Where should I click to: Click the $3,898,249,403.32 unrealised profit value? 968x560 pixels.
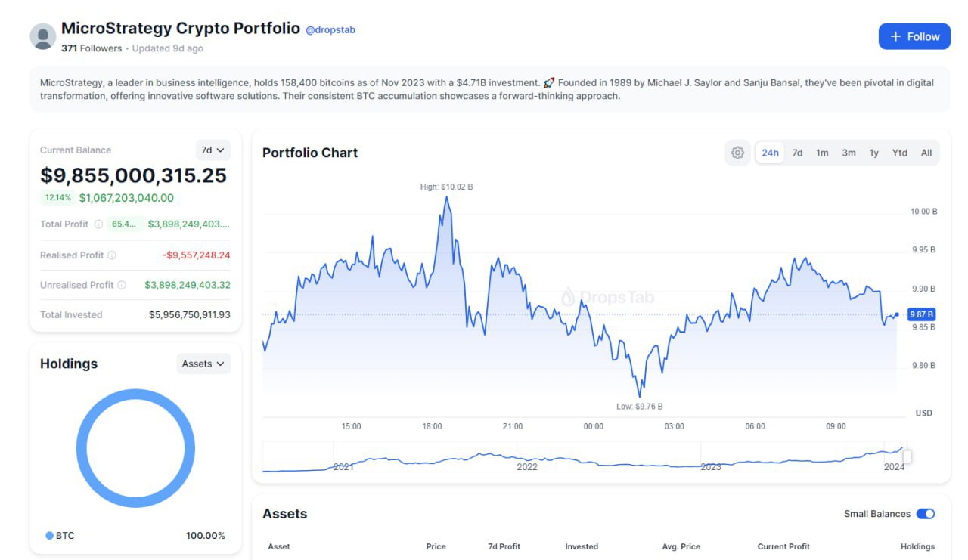[x=188, y=285]
